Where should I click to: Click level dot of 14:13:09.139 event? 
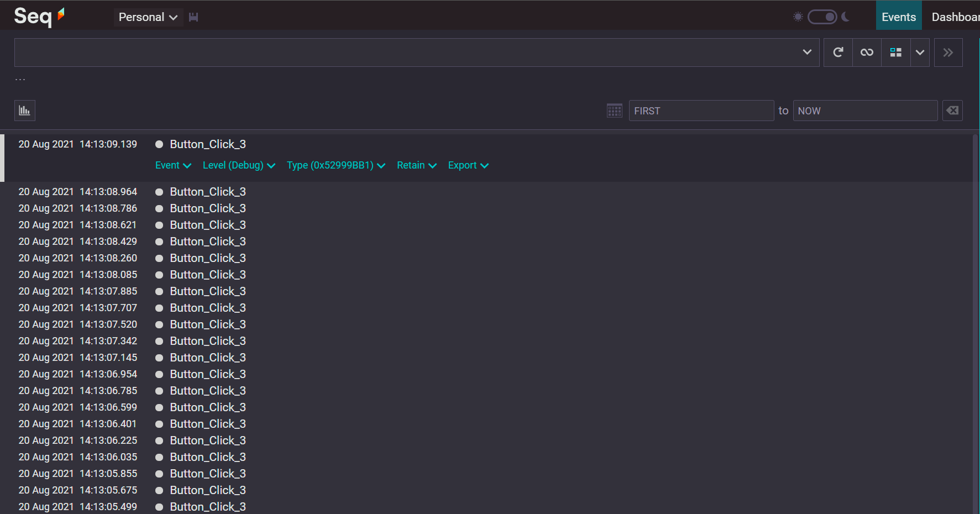pos(159,144)
